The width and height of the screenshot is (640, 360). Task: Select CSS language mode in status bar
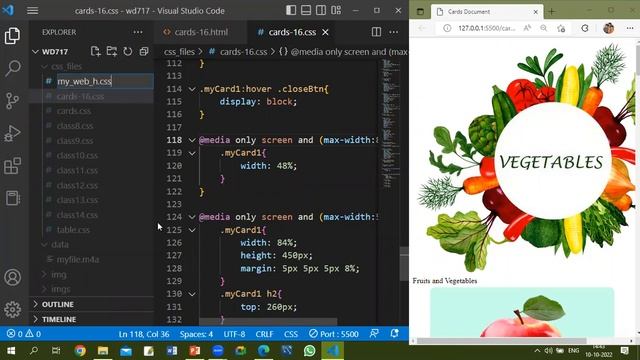coord(291,334)
